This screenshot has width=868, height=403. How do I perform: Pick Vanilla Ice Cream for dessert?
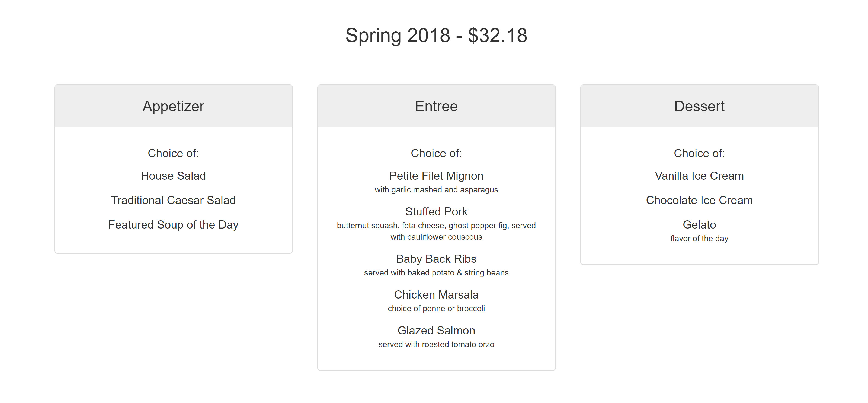tap(699, 176)
